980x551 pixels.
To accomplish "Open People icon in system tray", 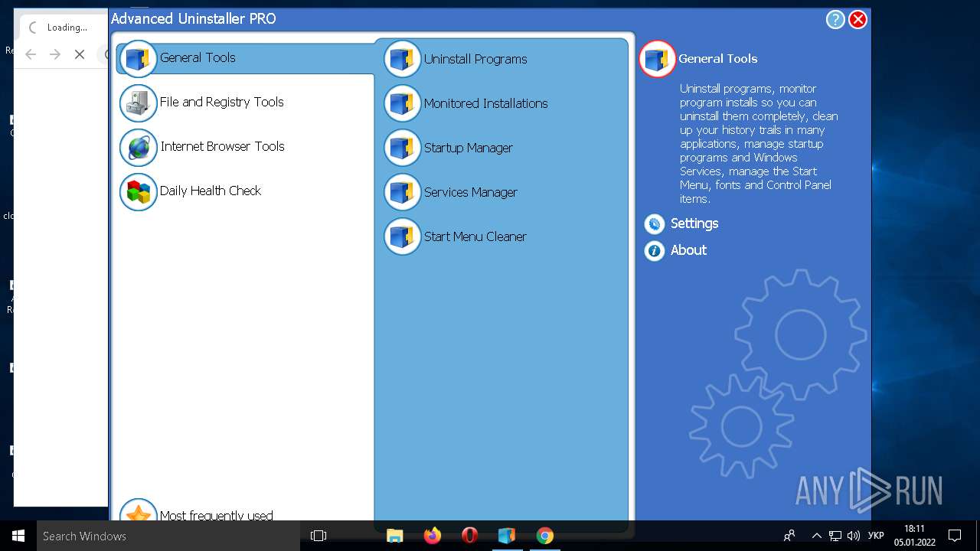I will point(789,536).
